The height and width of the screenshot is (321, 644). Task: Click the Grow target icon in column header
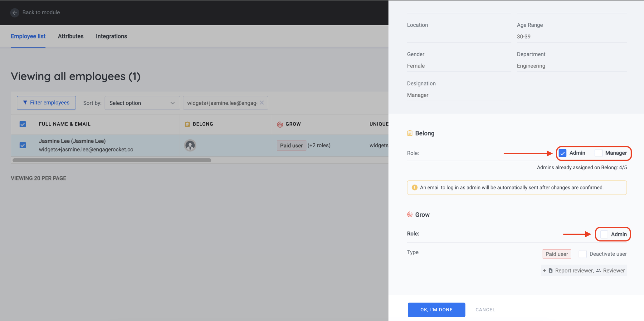[x=279, y=124]
